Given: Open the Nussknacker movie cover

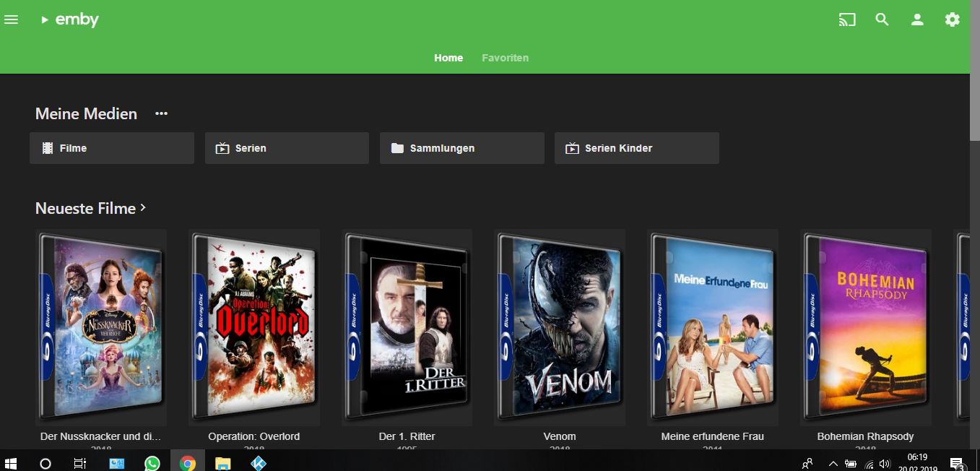Looking at the screenshot, I should tap(101, 327).
